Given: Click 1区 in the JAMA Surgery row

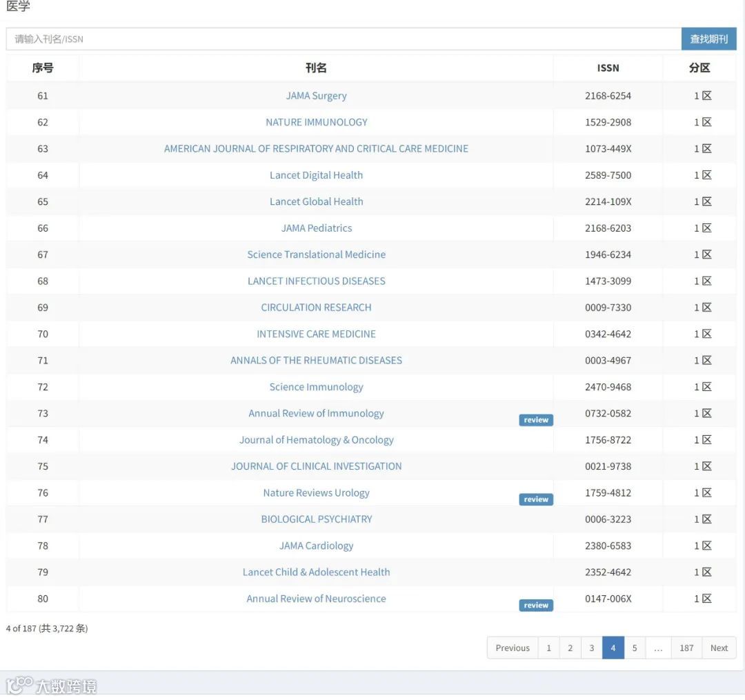Looking at the screenshot, I should pyautogui.click(x=703, y=95).
